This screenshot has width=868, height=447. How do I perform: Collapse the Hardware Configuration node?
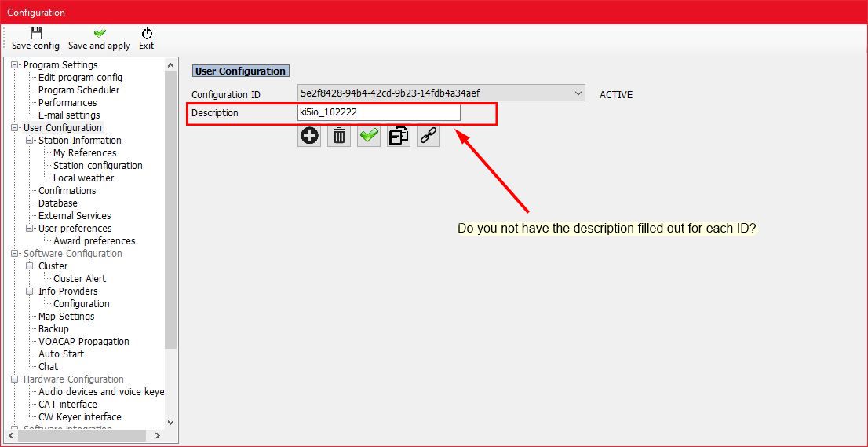pos(15,379)
